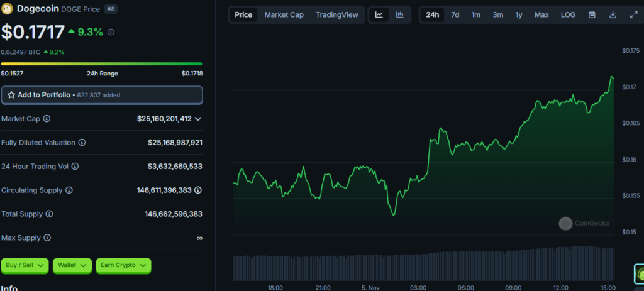Click the 9.3% price change text
Screen dimensions: 644x291
point(90,31)
